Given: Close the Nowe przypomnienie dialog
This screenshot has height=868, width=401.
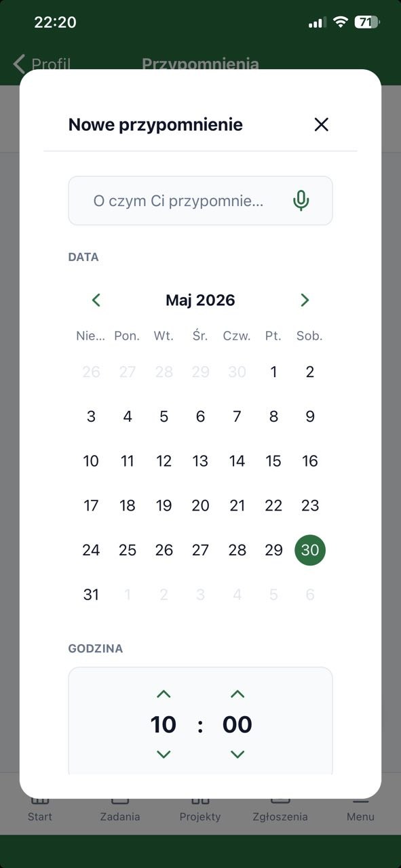Looking at the screenshot, I should point(321,124).
